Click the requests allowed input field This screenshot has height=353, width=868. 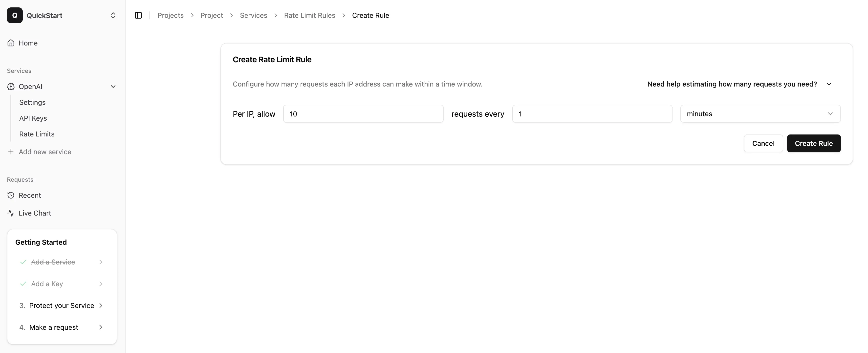[363, 114]
